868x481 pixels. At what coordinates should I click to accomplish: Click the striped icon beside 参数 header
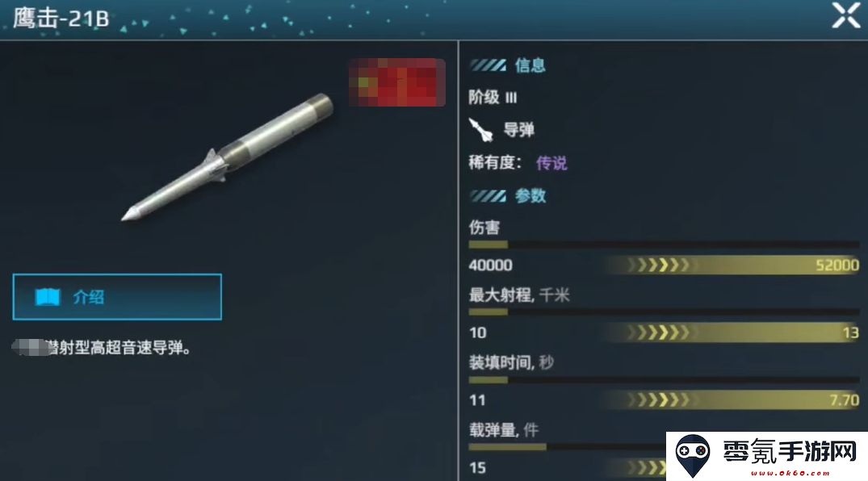point(488,196)
